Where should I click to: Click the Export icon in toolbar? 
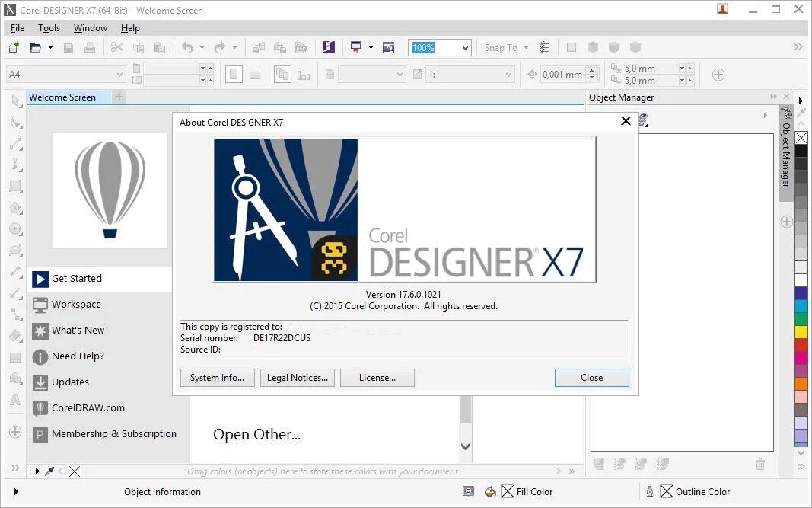(x=279, y=48)
